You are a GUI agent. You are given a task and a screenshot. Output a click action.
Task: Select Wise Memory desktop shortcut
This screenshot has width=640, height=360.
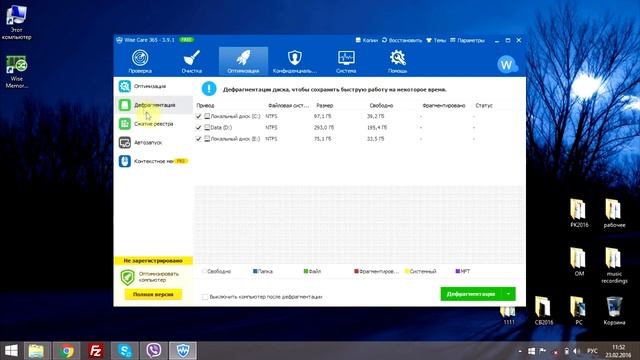coord(16,71)
